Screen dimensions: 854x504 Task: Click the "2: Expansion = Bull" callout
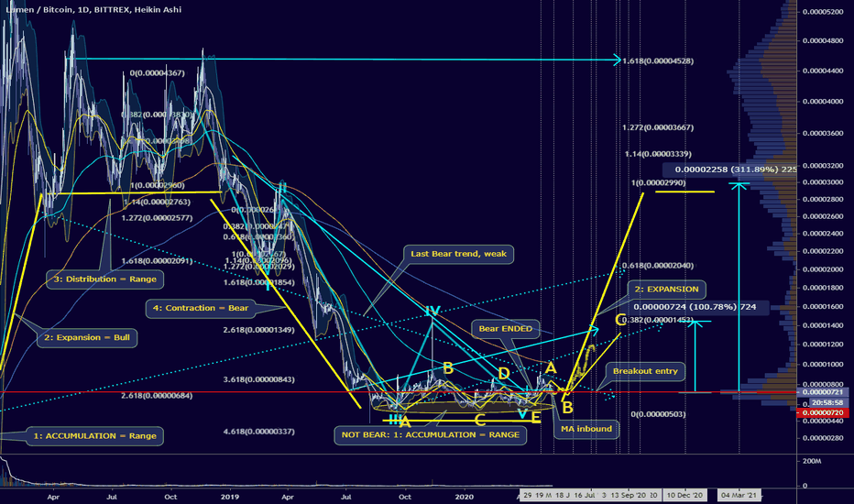87,337
